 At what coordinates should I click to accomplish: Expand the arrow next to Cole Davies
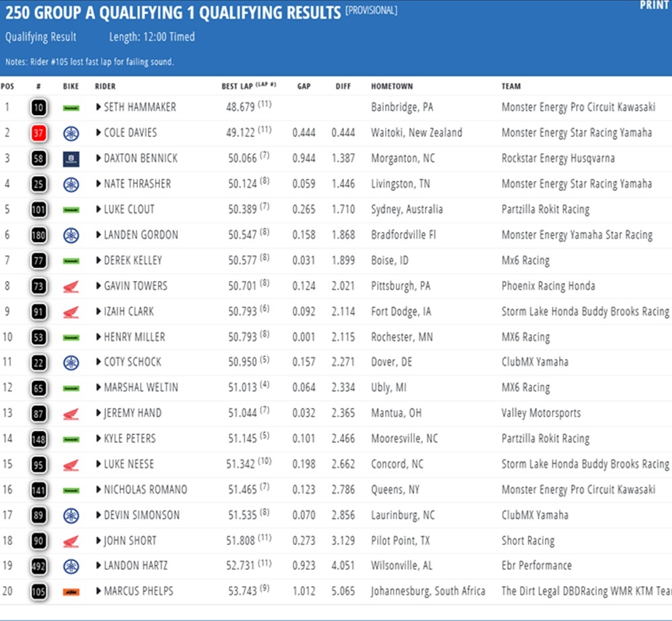click(99, 133)
